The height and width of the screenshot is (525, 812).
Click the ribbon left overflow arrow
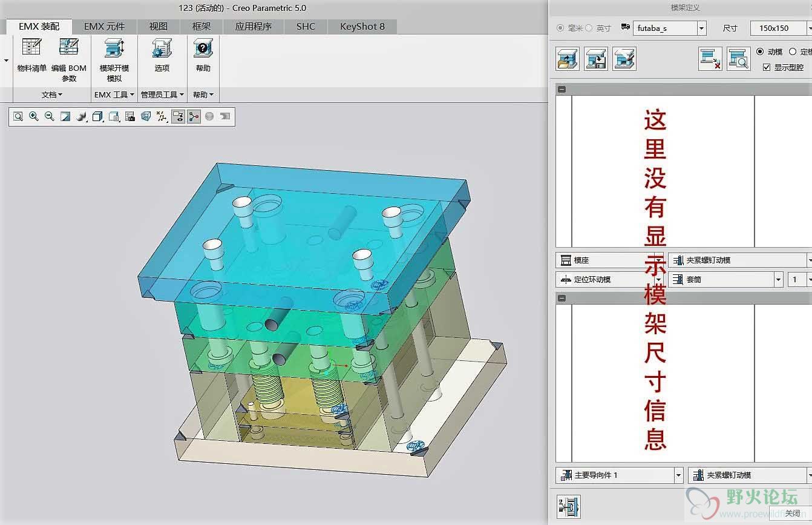click(6, 61)
